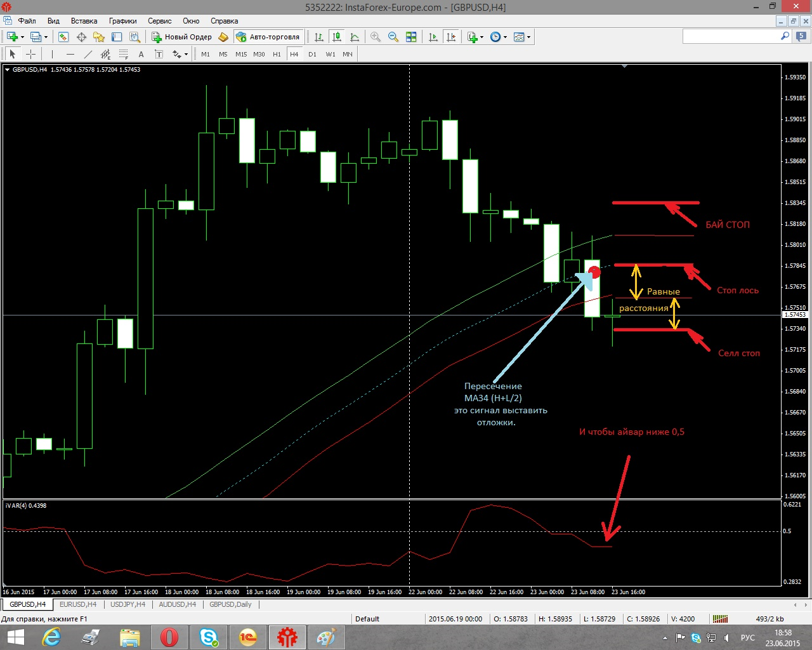This screenshot has height=650, width=812.
Task: Click the magnifier search icon
Action: (x=785, y=37)
